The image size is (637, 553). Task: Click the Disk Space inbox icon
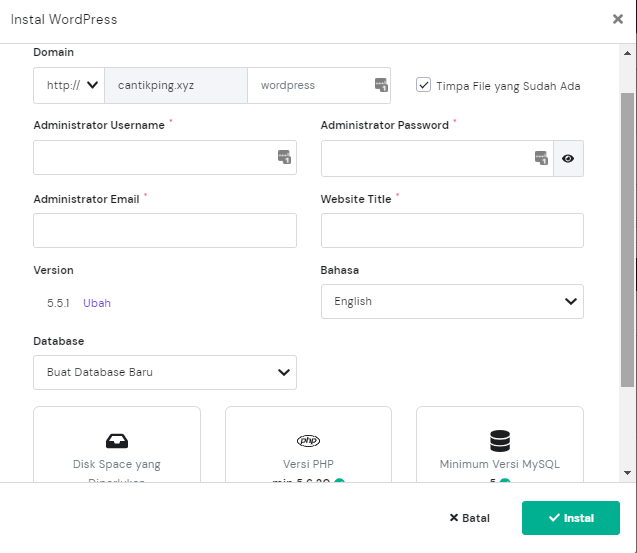point(117,441)
